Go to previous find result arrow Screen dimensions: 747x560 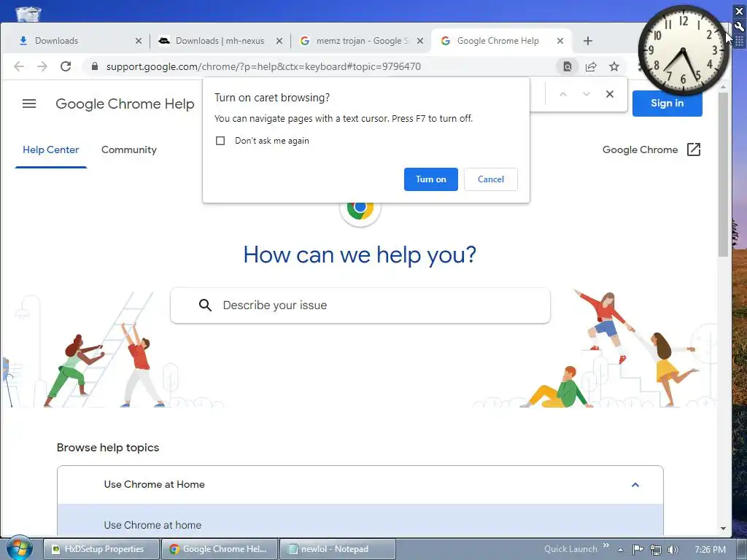[x=563, y=94]
